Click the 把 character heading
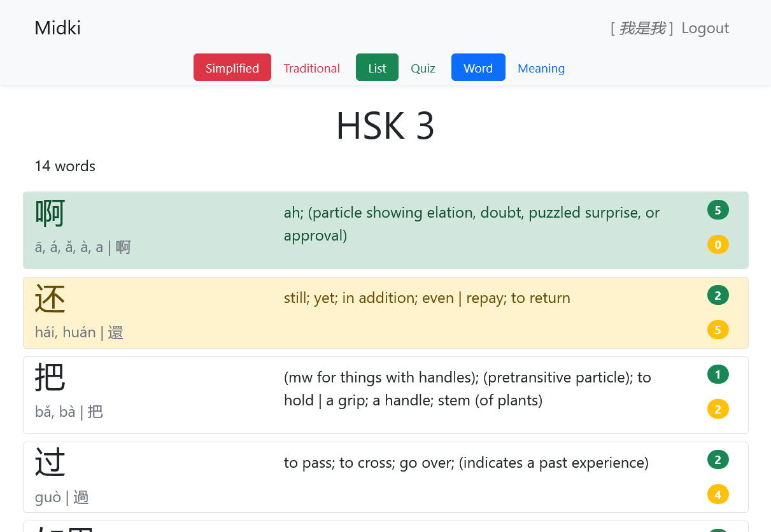The width and height of the screenshot is (771, 532). 50,378
